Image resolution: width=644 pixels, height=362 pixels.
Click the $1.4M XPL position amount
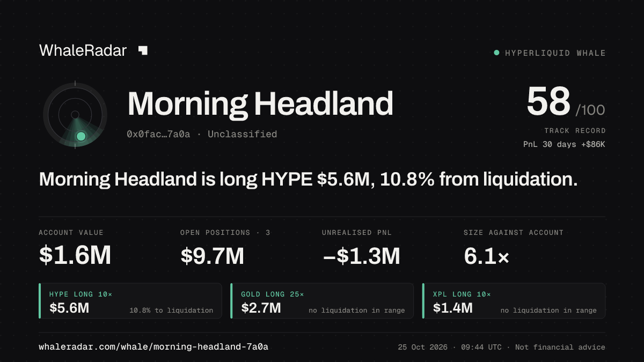click(453, 308)
